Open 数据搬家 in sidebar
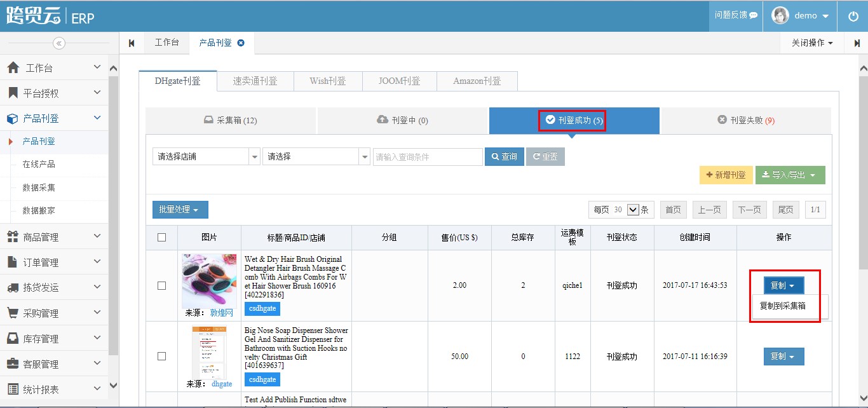Image resolution: width=868 pixels, height=408 pixels. (x=39, y=210)
